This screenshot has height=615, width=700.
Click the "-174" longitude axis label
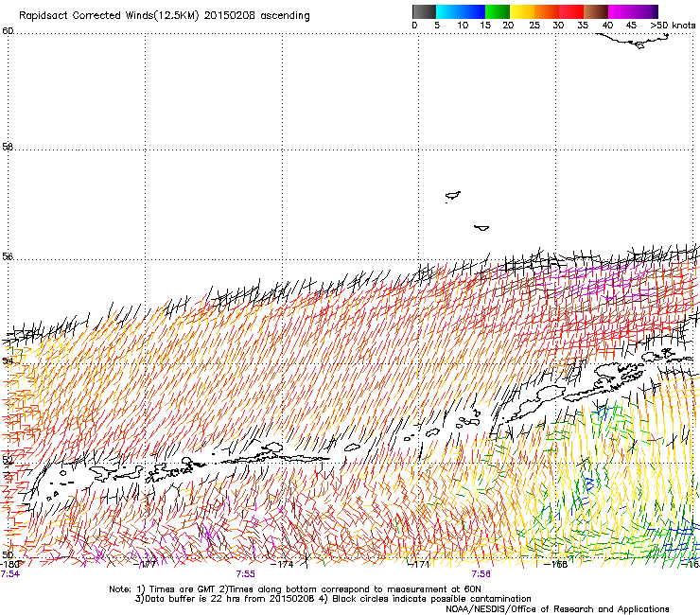pyautogui.click(x=284, y=564)
